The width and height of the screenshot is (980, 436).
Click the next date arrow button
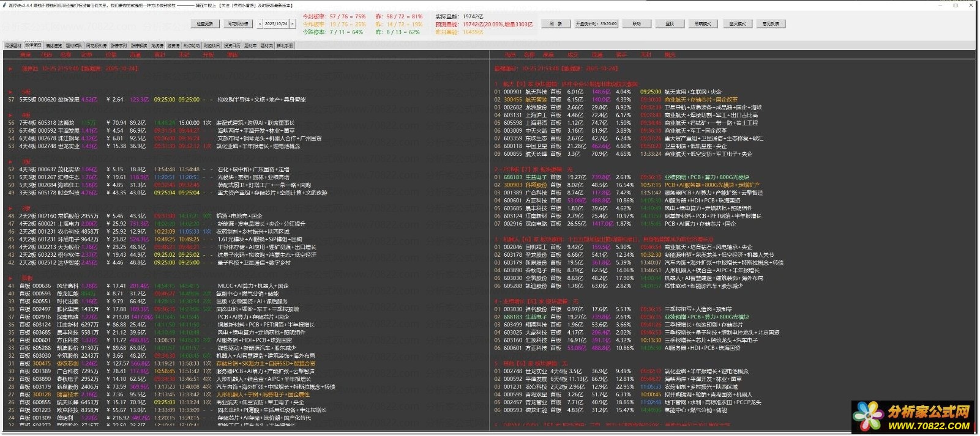[x=293, y=24]
